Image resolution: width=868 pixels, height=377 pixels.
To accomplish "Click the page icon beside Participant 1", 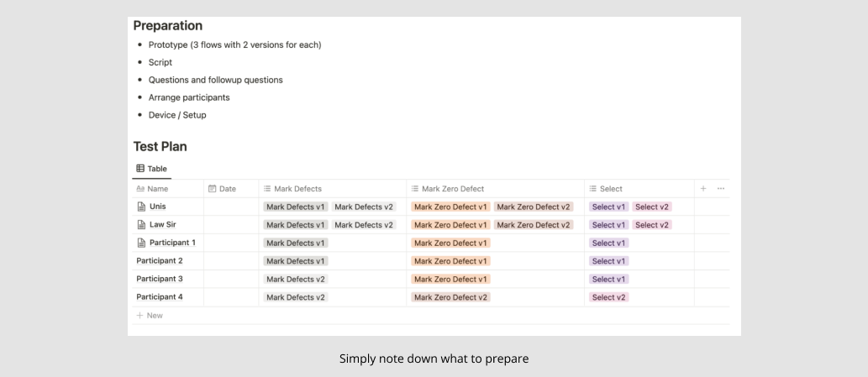I will click(x=141, y=243).
